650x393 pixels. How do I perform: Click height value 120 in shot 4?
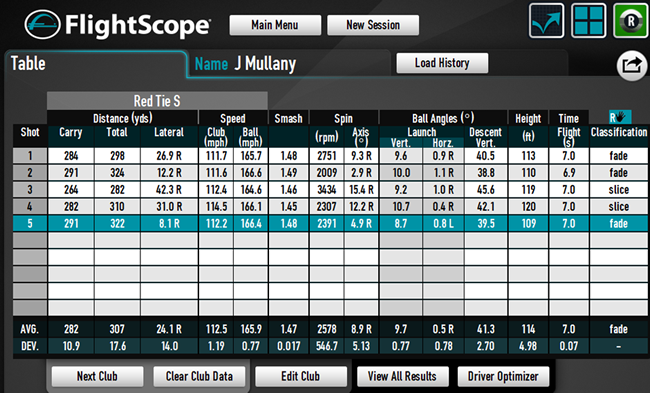click(529, 206)
